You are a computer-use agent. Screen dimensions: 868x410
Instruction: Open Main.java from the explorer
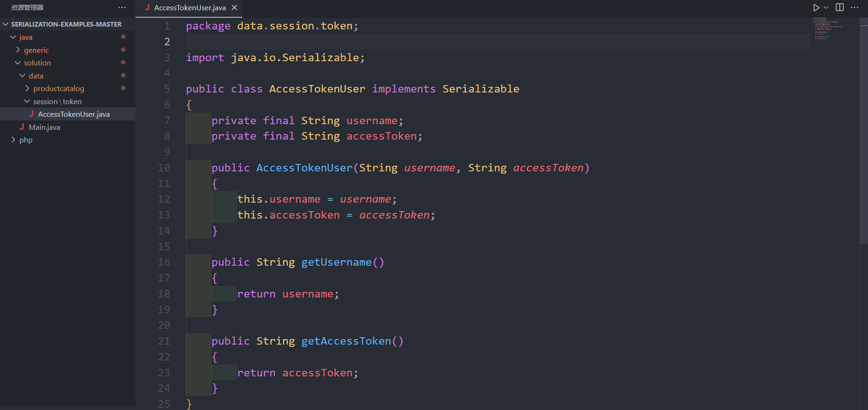(x=44, y=127)
